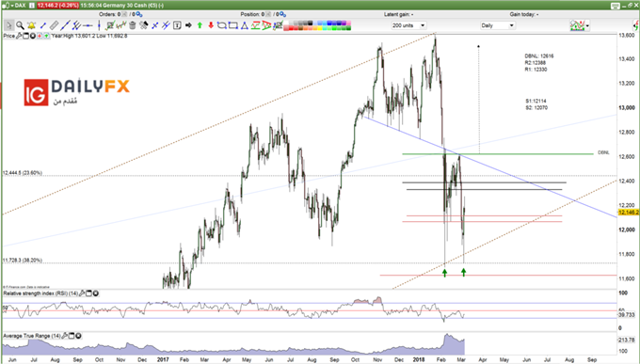Click the DAX info 'i' button
640x364 pixels.
tap(31, 6)
